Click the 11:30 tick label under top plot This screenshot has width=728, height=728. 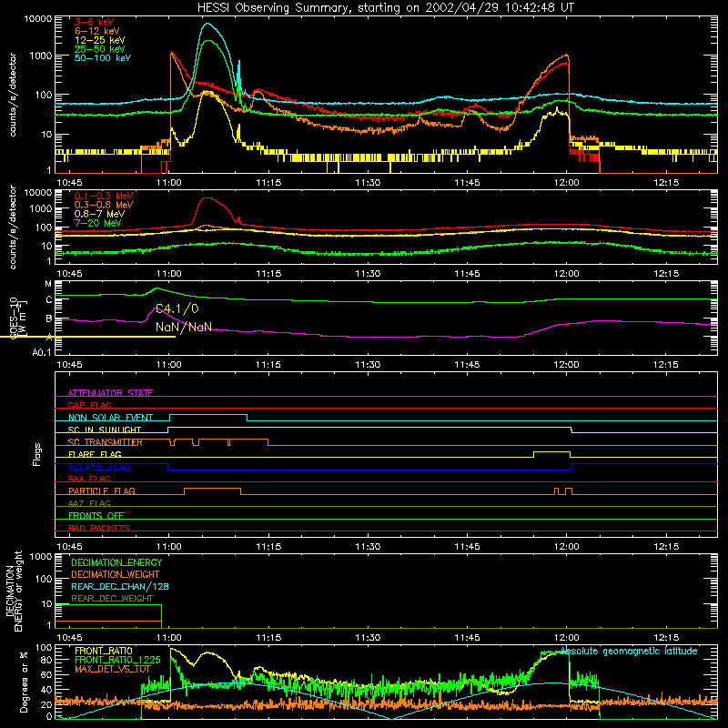tap(368, 183)
